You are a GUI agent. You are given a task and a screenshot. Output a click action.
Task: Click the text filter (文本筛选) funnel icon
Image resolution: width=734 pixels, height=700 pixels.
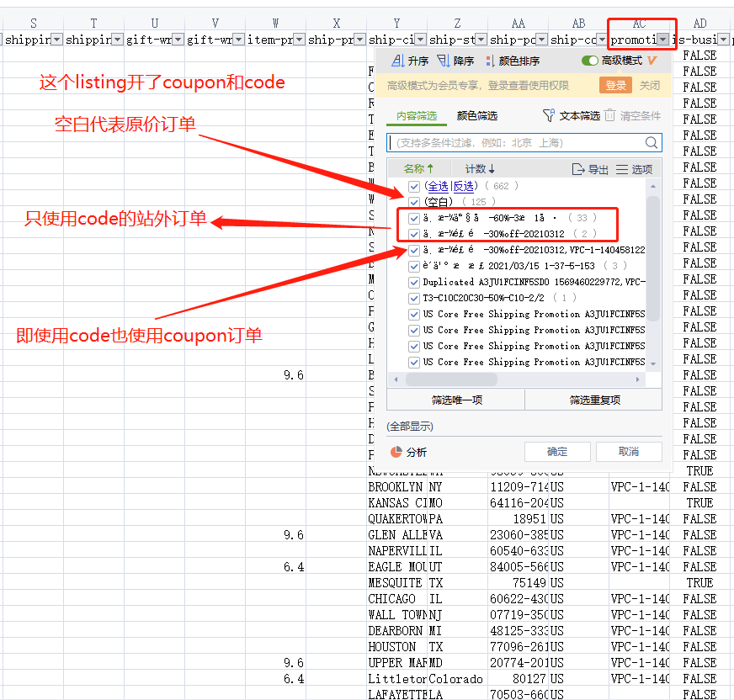tap(549, 115)
